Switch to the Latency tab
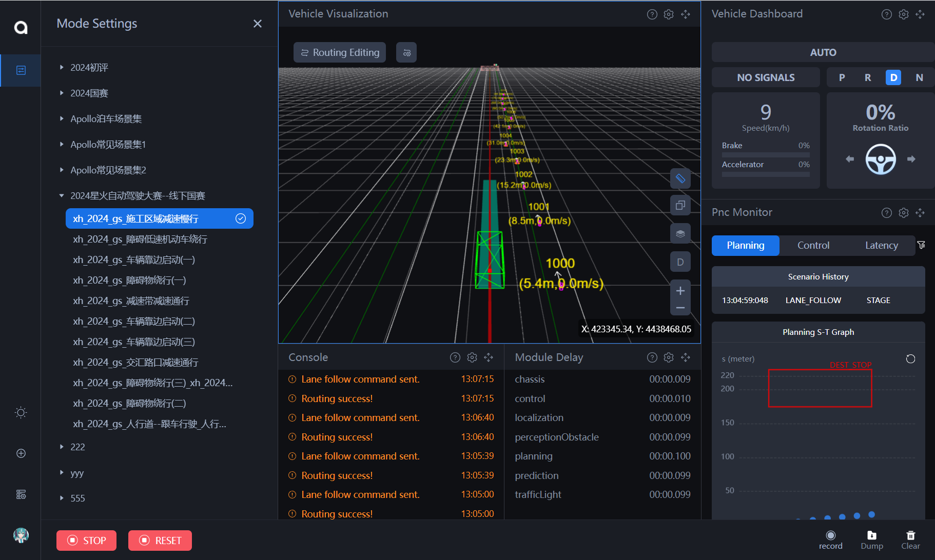This screenshot has height=560, width=935. pyautogui.click(x=881, y=246)
